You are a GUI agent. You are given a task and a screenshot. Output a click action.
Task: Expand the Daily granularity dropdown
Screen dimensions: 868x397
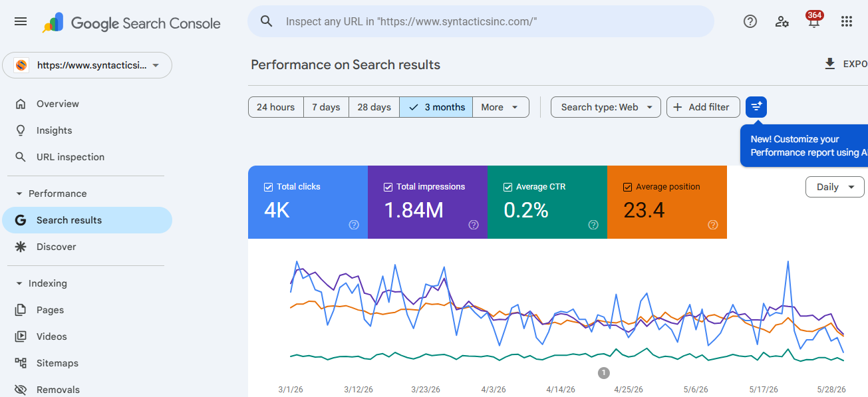(835, 187)
